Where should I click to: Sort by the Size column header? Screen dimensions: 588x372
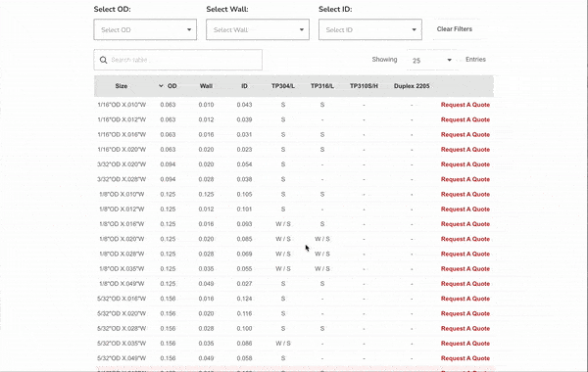point(122,86)
